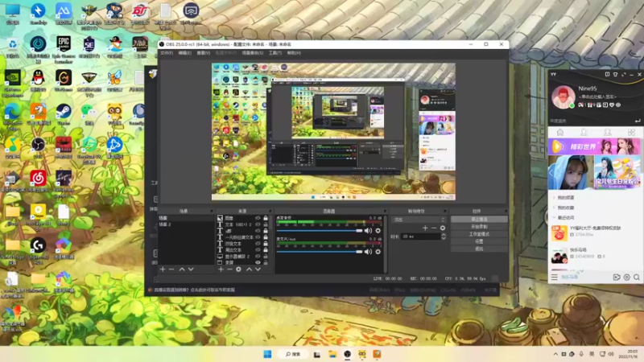This screenshot has width=644, height=362.
Task: Select WeChat desktop icon
Action: (x=89, y=115)
